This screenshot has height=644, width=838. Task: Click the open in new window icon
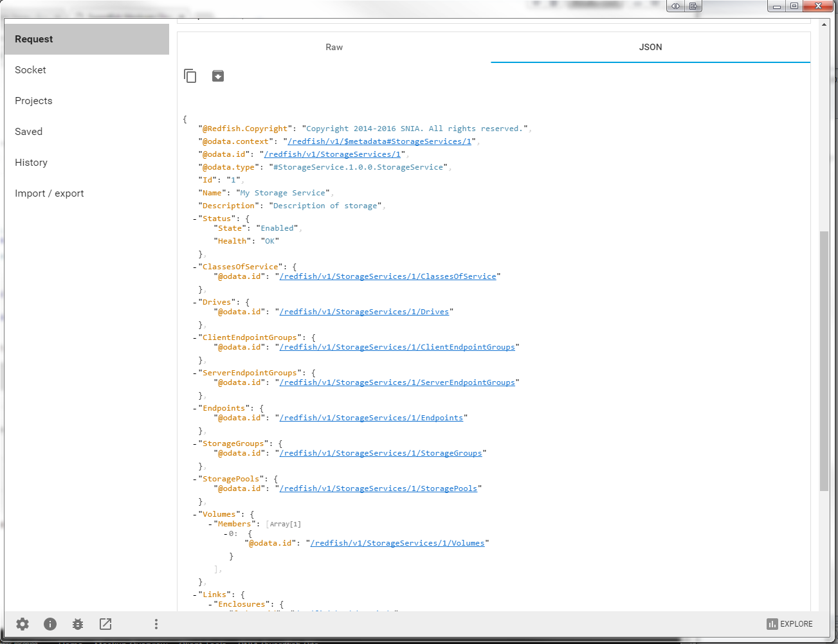click(105, 624)
